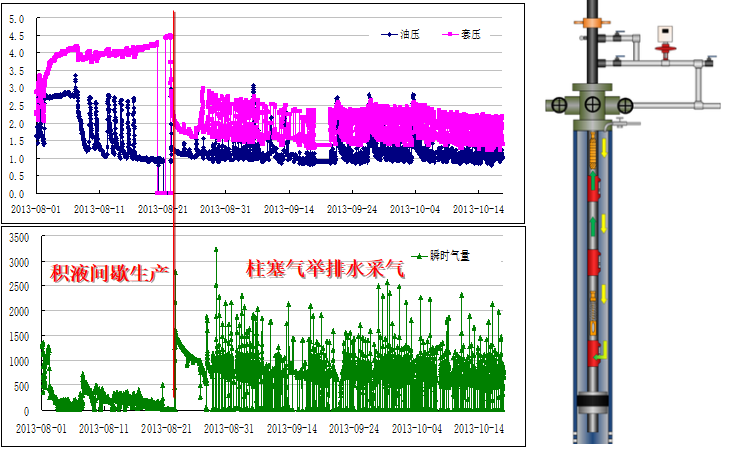Click the red 积液间歇生产 label
This screenshot has width=729, height=449.
click(109, 273)
